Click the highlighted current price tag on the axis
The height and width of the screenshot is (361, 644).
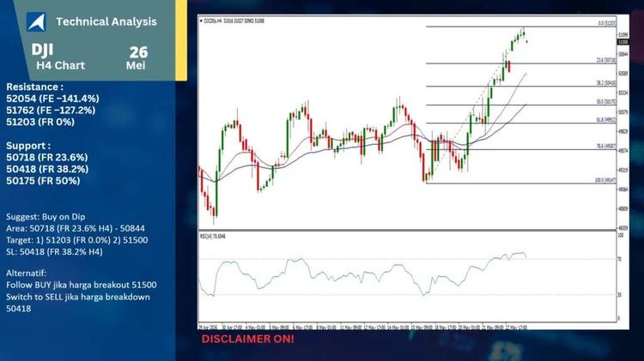coord(623,42)
